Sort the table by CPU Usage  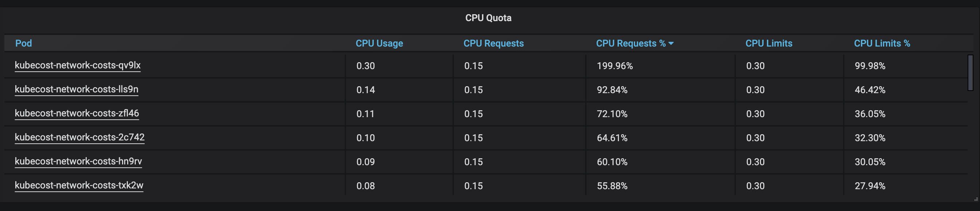pyautogui.click(x=379, y=43)
